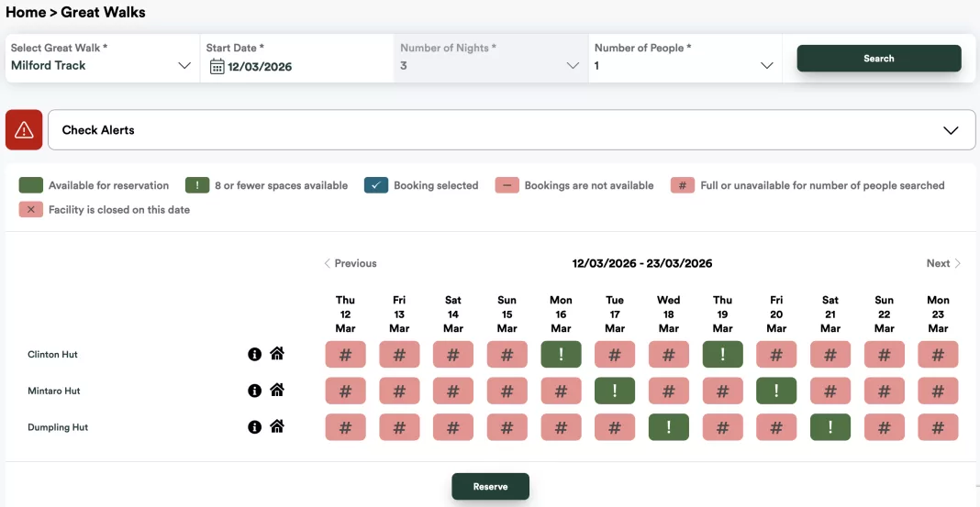Click the Full or unavailable legend swatch
The width and height of the screenshot is (980, 507).
(683, 185)
